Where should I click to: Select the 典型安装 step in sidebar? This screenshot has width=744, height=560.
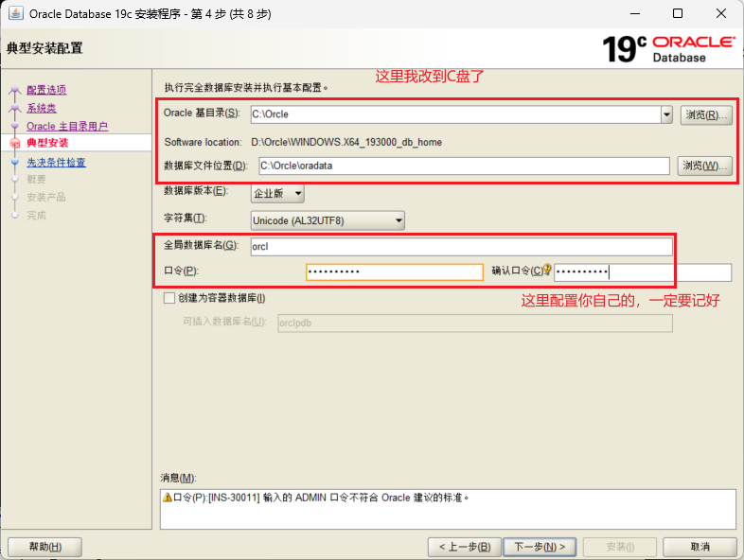(47, 143)
